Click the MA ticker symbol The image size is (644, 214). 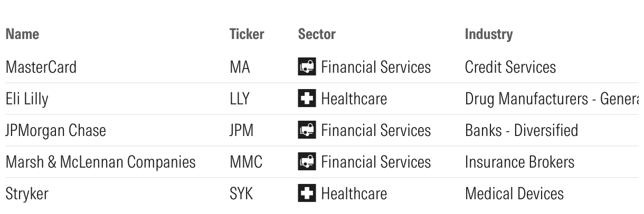(240, 67)
